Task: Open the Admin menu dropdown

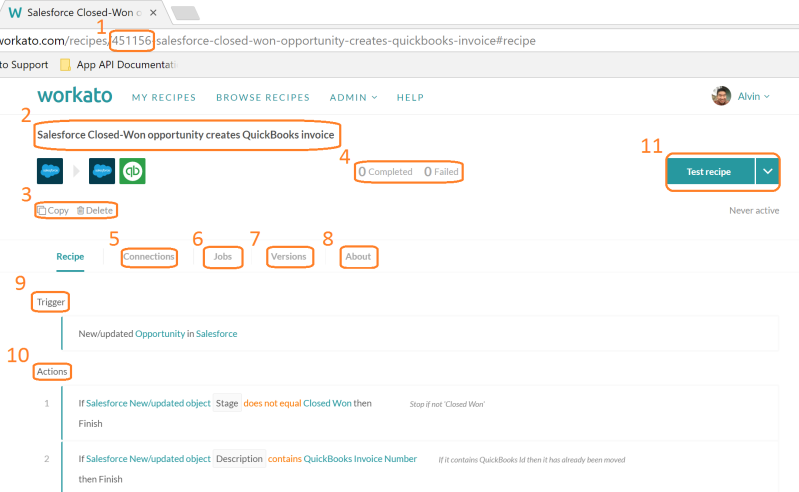Action: [354, 97]
